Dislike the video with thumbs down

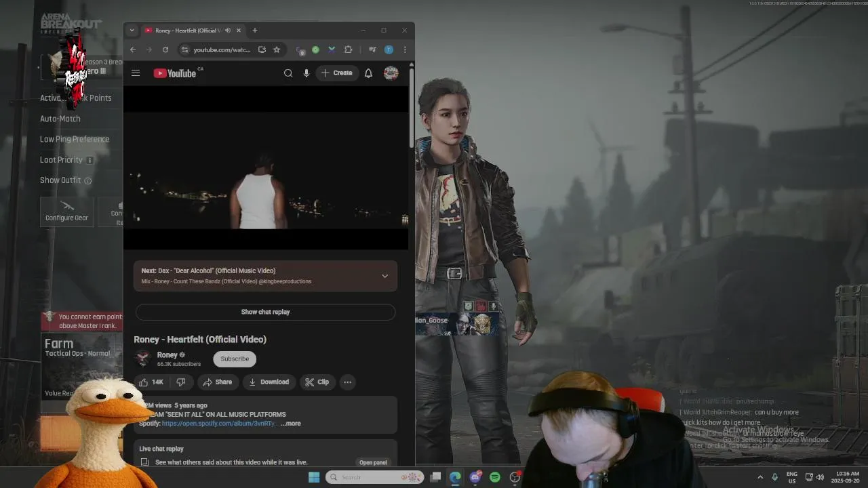pyautogui.click(x=181, y=382)
